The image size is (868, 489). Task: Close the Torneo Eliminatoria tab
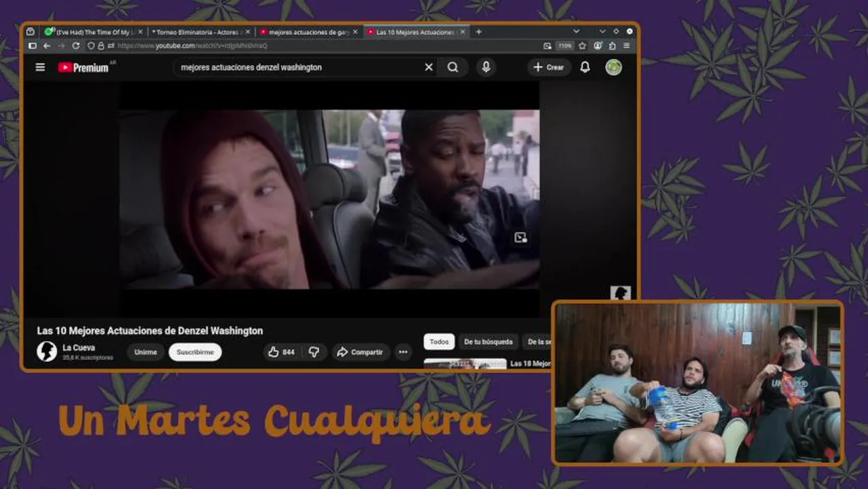(x=248, y=31)
